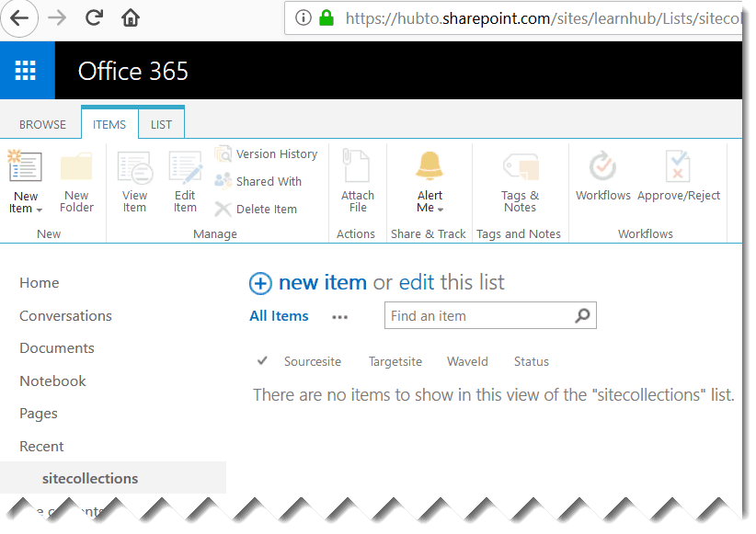This screenshot has width=756, height=534.
Task: Click the ellipsis next to All Items
Action: pos(339,317)
